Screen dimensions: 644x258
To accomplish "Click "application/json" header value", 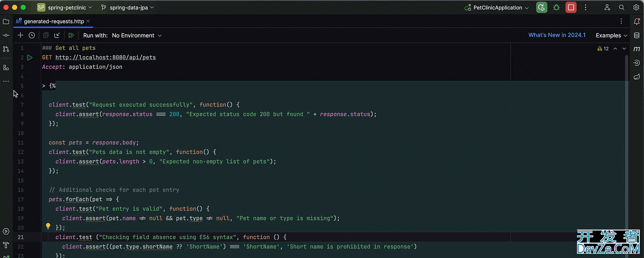I will point(95,67).
